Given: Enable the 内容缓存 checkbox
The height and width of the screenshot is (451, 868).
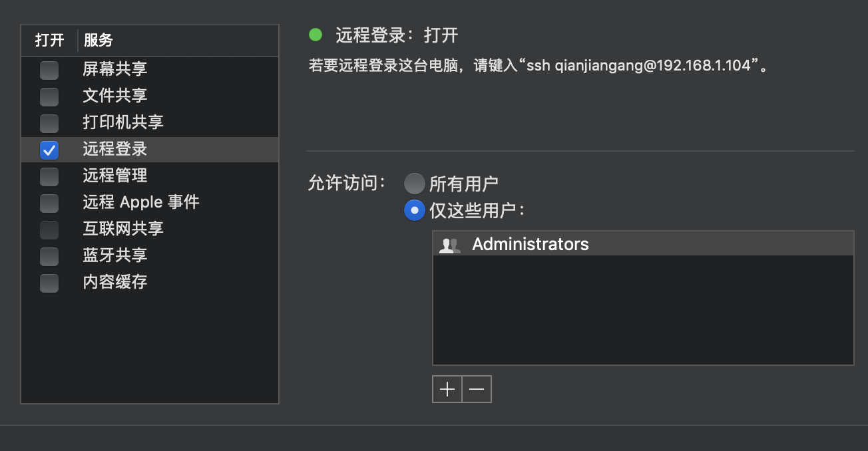Looking at the screenshot, I should 49,282.
